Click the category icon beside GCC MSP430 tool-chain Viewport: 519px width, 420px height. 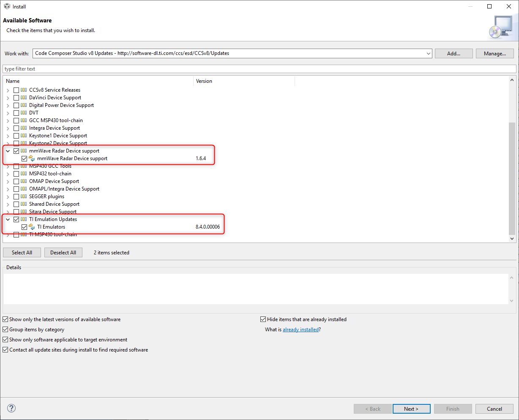click(24, 120)
